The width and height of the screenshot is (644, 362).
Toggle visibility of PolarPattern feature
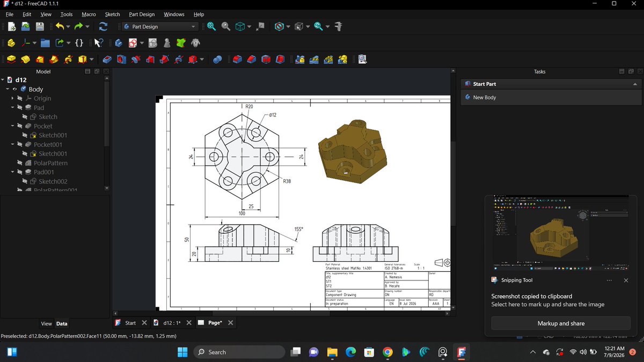coord(20,163)
